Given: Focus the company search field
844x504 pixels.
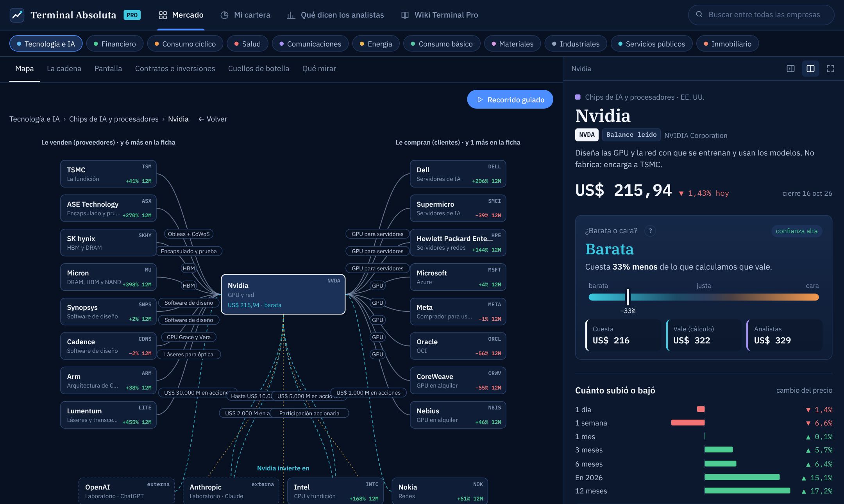Looking at the screenshot, I should click(x=761, y=15).
